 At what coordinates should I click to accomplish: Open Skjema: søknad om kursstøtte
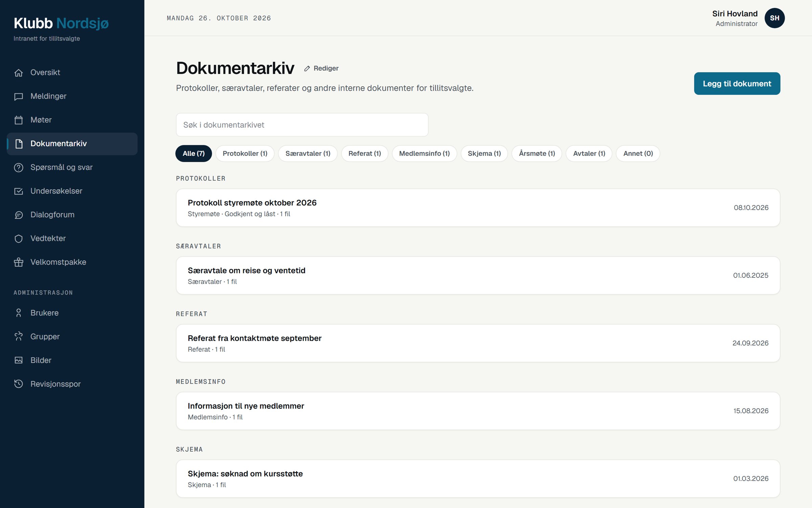(x=478, y=479)
